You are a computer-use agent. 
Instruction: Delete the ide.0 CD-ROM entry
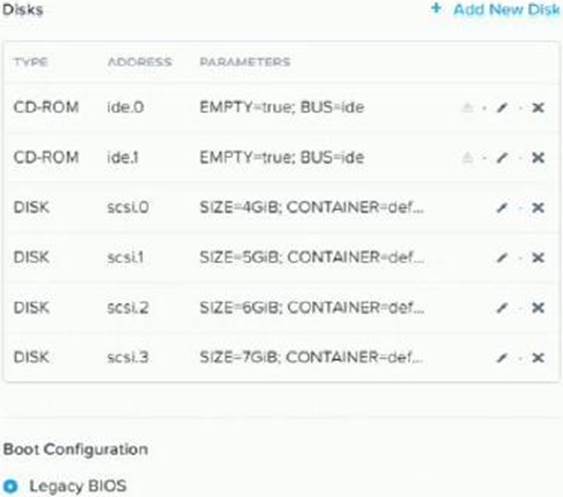[538, 107]
